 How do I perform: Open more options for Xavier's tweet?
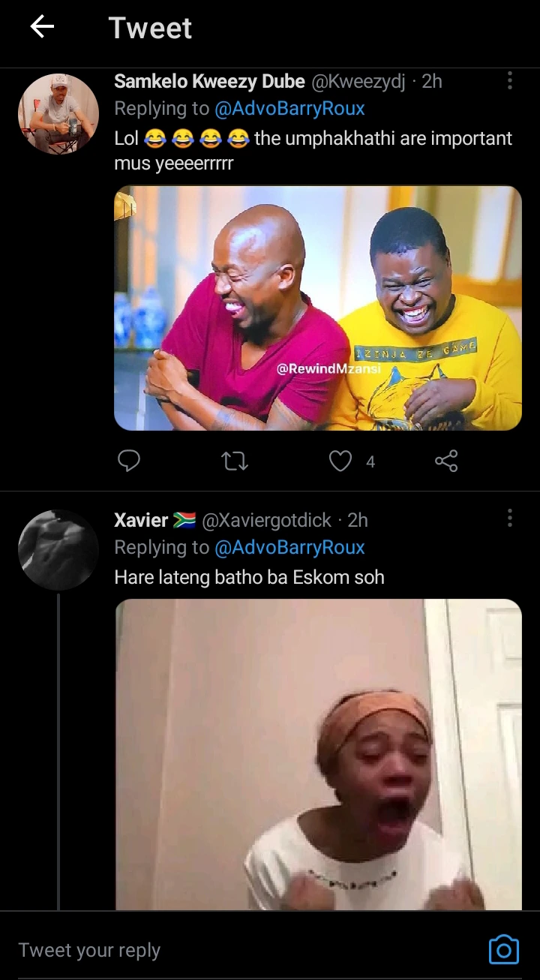point(510,518)
